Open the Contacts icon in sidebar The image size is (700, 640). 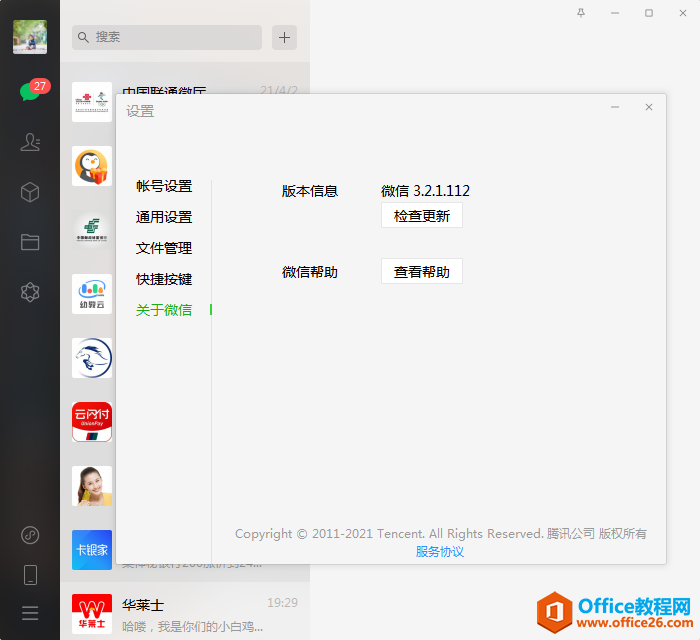pyautogui.click(x=30, y=142)
